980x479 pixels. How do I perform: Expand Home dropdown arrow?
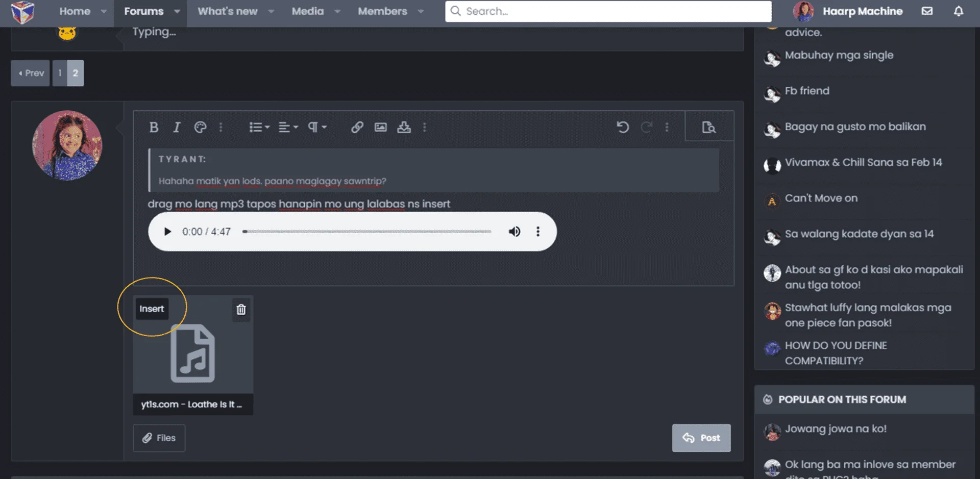[104, 11]
